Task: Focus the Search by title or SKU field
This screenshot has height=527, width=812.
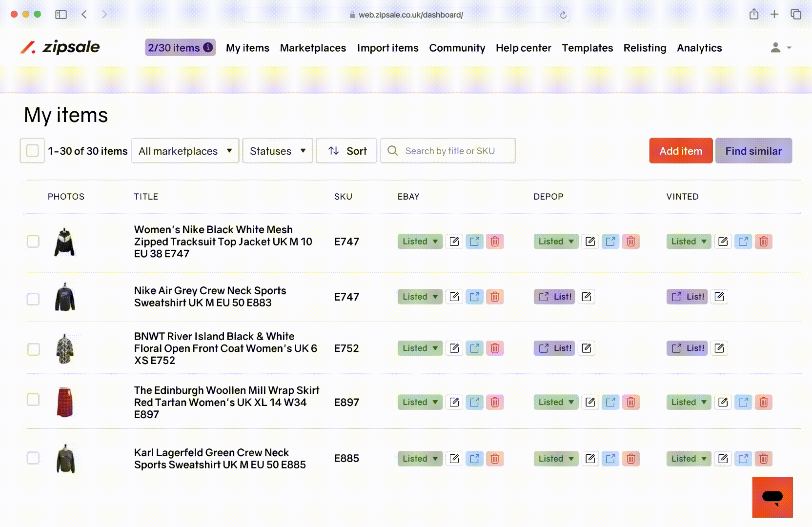Action: click(x=454, y=151)
